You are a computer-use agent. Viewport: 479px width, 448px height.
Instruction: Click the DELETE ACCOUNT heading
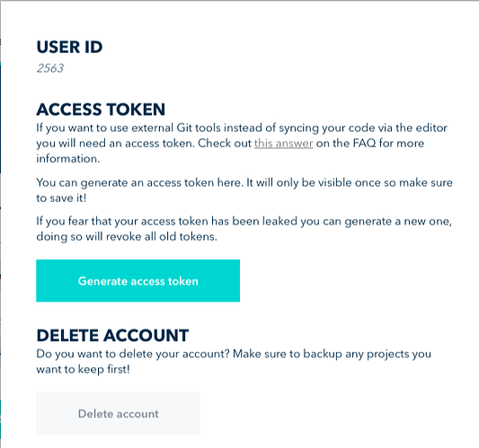click(112, 336)
